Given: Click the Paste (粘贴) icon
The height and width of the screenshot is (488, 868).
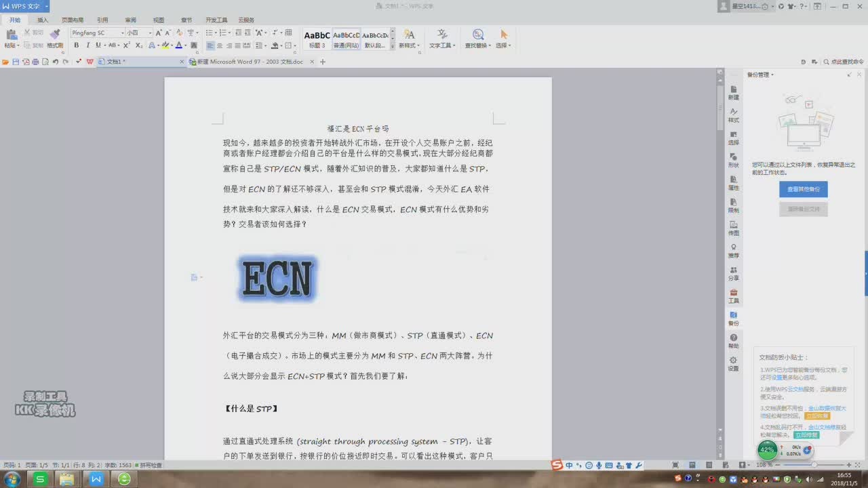Looking at the screenshot, I should click(x=11, y=34).
